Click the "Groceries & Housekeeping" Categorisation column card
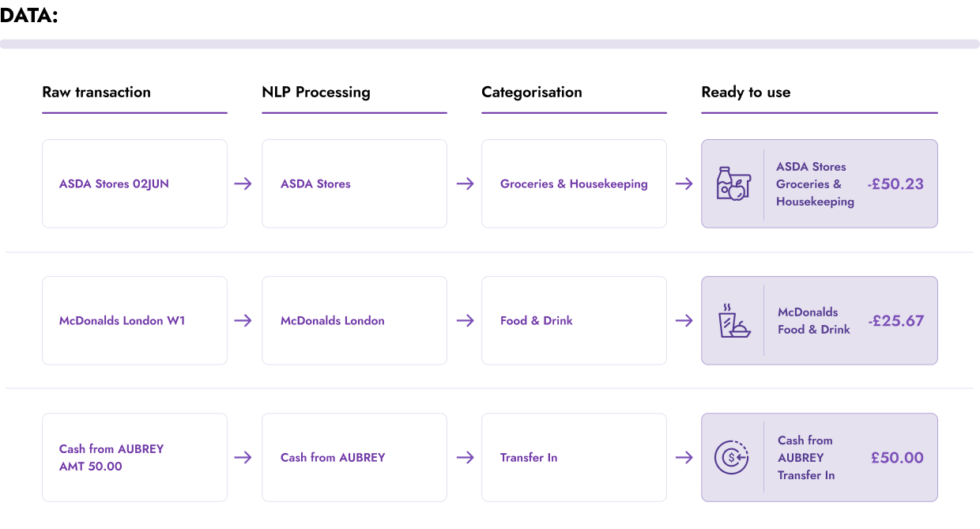The image size is (980, 529). click(x=574, y=183)
